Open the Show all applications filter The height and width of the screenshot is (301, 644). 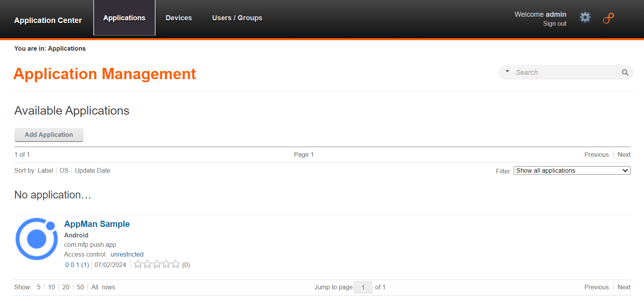point(571,171)
